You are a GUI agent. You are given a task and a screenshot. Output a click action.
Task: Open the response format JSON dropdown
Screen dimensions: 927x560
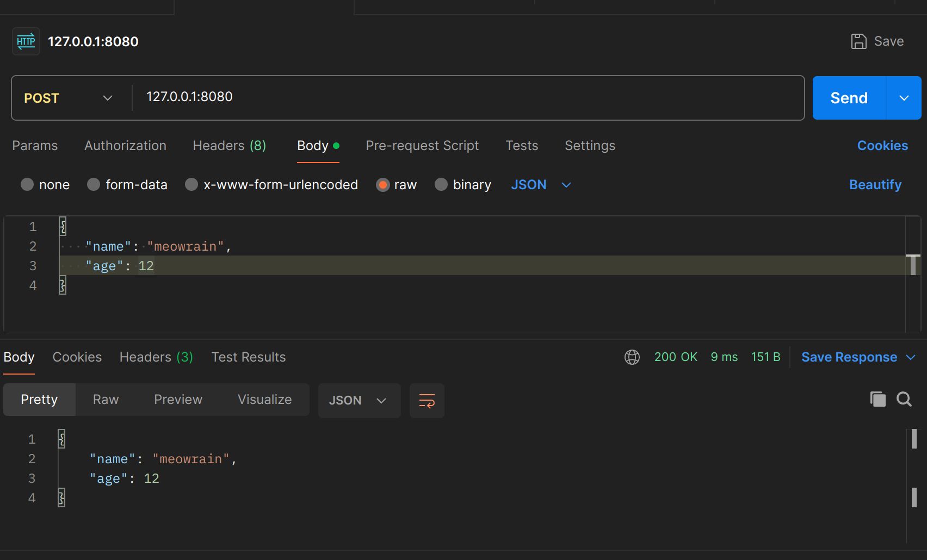tap(359, 401)
